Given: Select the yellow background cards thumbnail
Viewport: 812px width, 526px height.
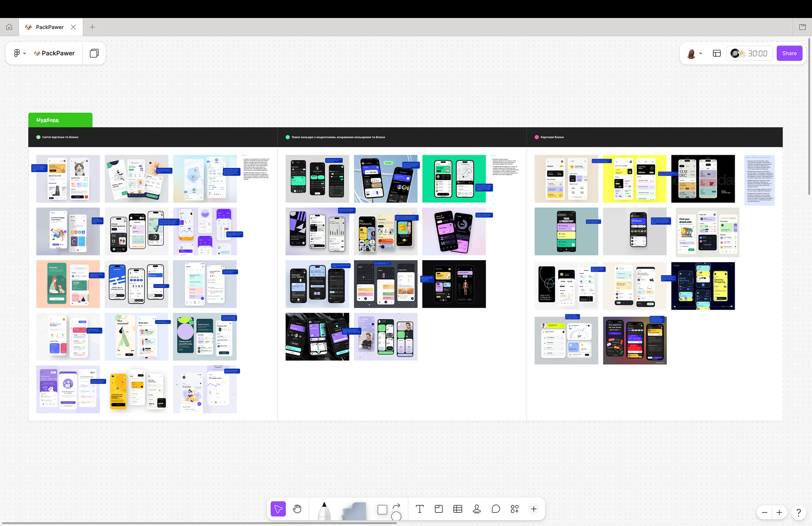Looking at the screenshot, I should 635,179.
